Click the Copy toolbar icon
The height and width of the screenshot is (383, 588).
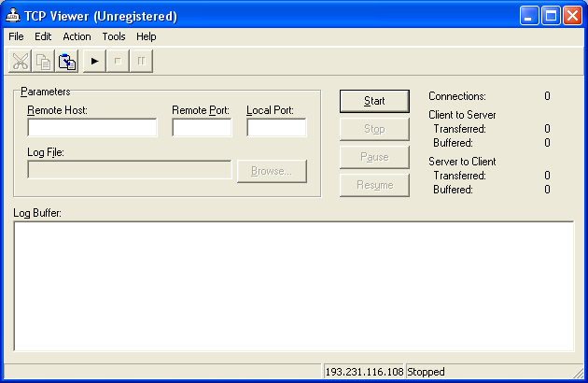pyautogui.click(x=43, y=62)
